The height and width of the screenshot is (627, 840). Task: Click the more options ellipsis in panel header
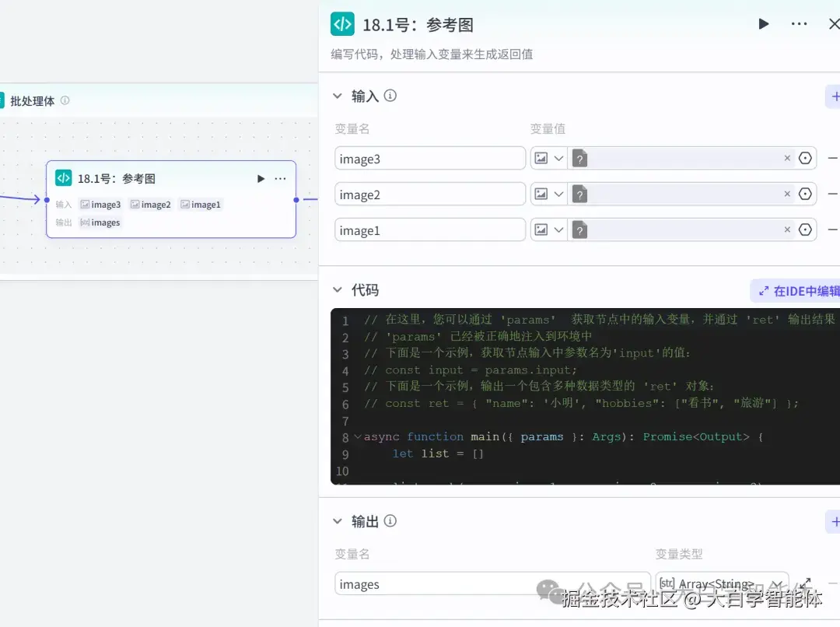799,24
